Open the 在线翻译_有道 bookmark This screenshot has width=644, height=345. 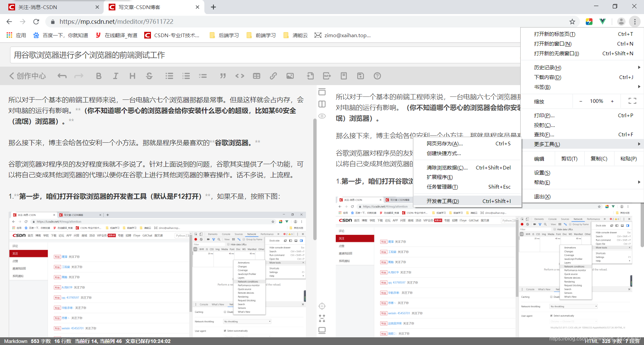117,35
